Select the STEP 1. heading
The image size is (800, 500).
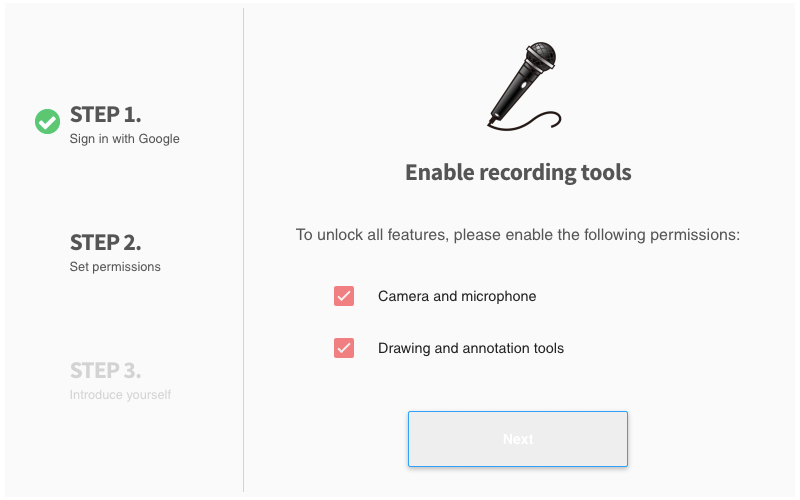click(x=105, y=114)
